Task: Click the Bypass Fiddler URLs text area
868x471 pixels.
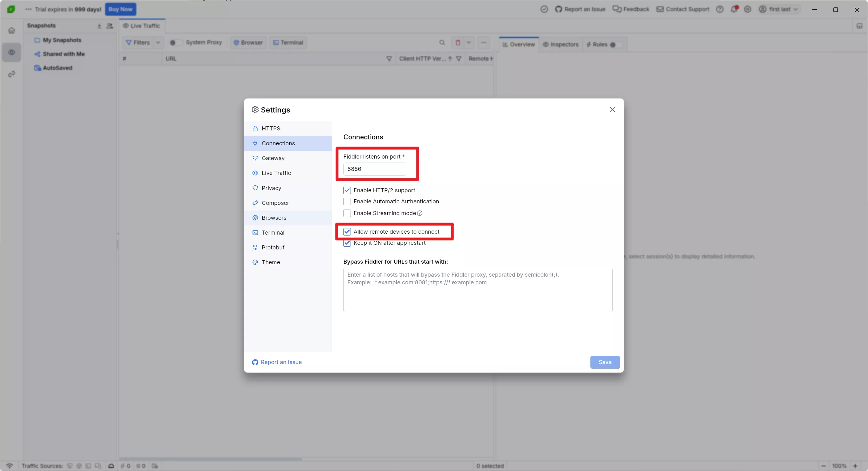Action: click(478, 290)
